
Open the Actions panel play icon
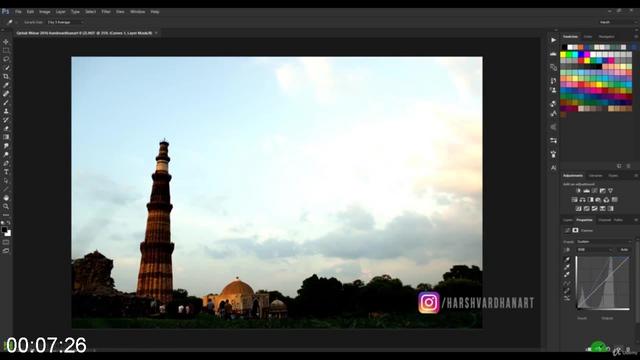(553, 40)
